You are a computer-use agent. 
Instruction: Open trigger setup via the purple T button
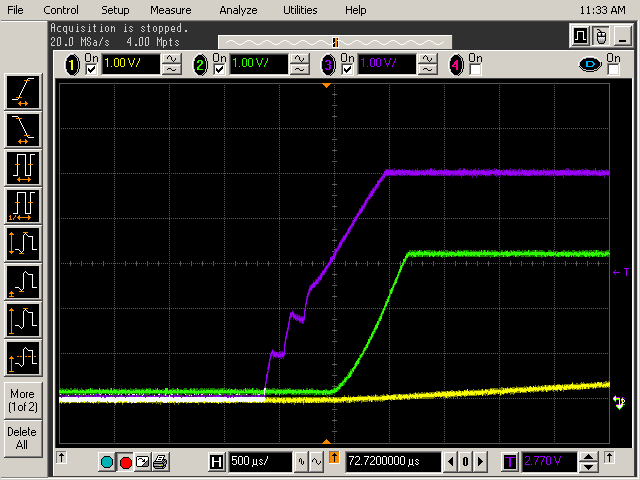point(510,462)
